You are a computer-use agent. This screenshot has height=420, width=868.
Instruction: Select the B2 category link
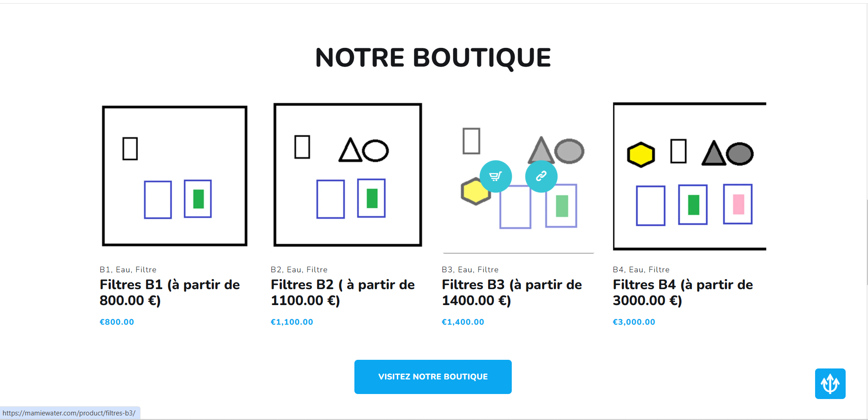pyautogui.click(x=276, y=270)
